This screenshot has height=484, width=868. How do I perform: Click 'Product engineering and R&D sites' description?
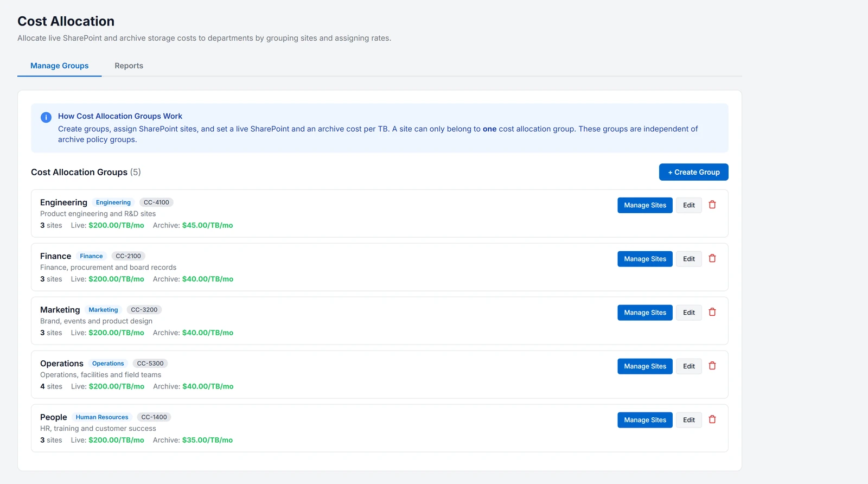[x=98, y=214]
